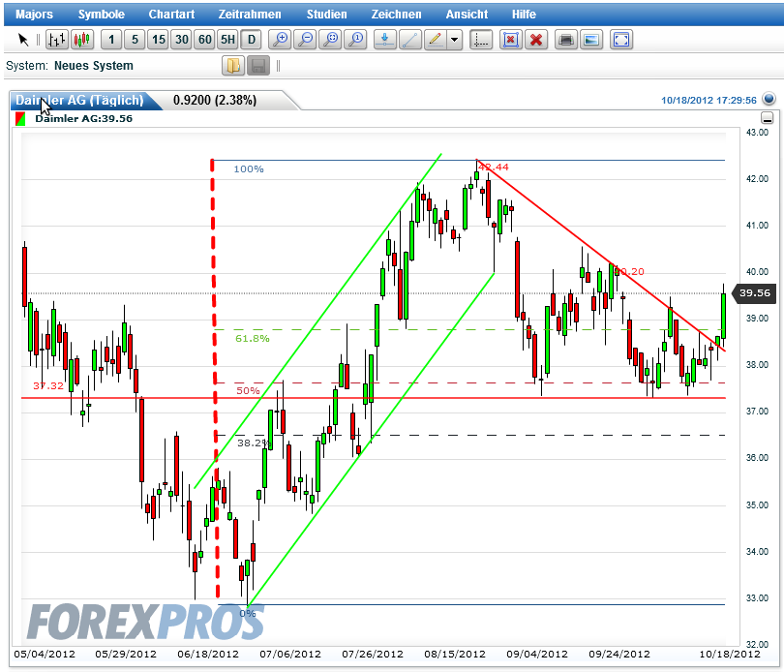Open the Chartart menu

pos(171,14)
